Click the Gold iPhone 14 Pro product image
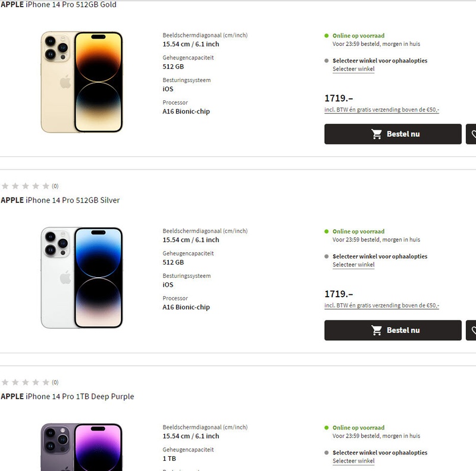 click(82, 82)
